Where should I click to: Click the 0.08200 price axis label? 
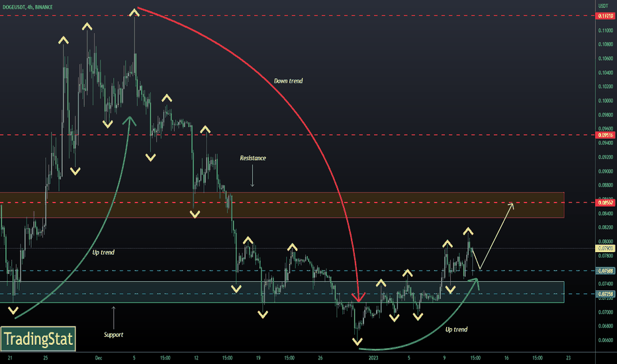[606, 228]
